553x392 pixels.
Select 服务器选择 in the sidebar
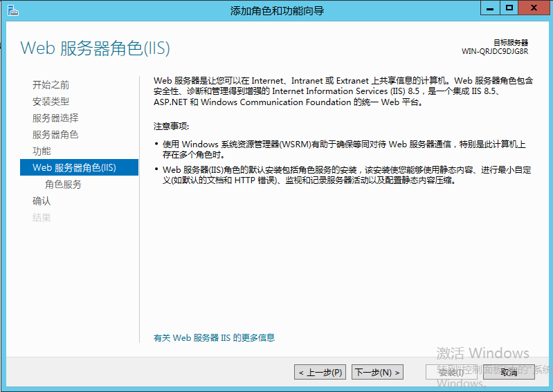55,118
